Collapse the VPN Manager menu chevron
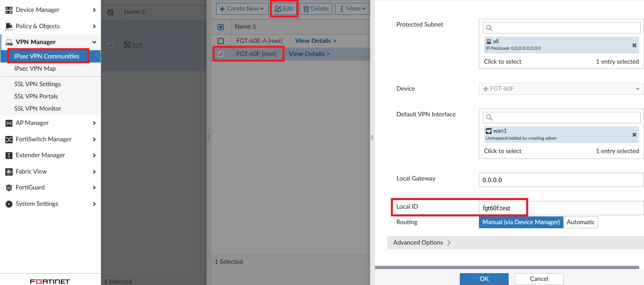644x285 pixels. [94, 42]
